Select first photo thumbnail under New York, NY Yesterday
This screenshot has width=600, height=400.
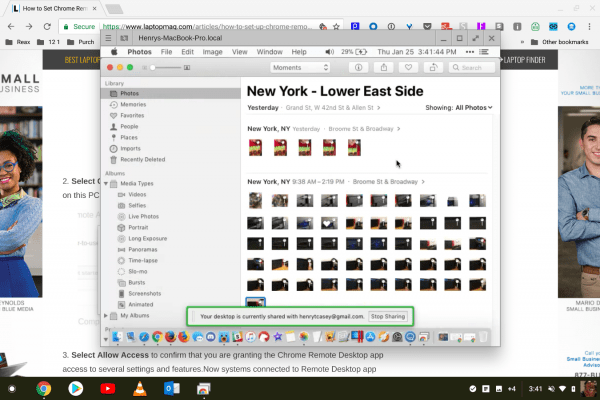[x=255, y=148]
